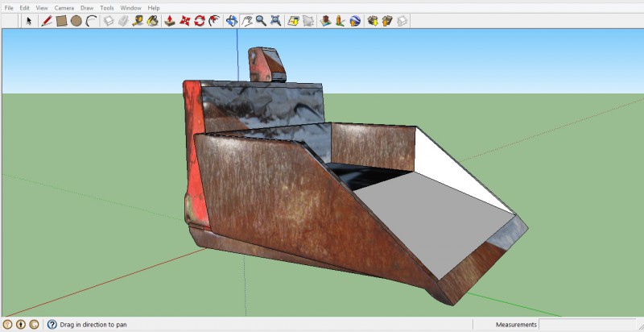Activate the Push/Pull tool
This screenshot has width=644, height=332.
coord(170,20)
